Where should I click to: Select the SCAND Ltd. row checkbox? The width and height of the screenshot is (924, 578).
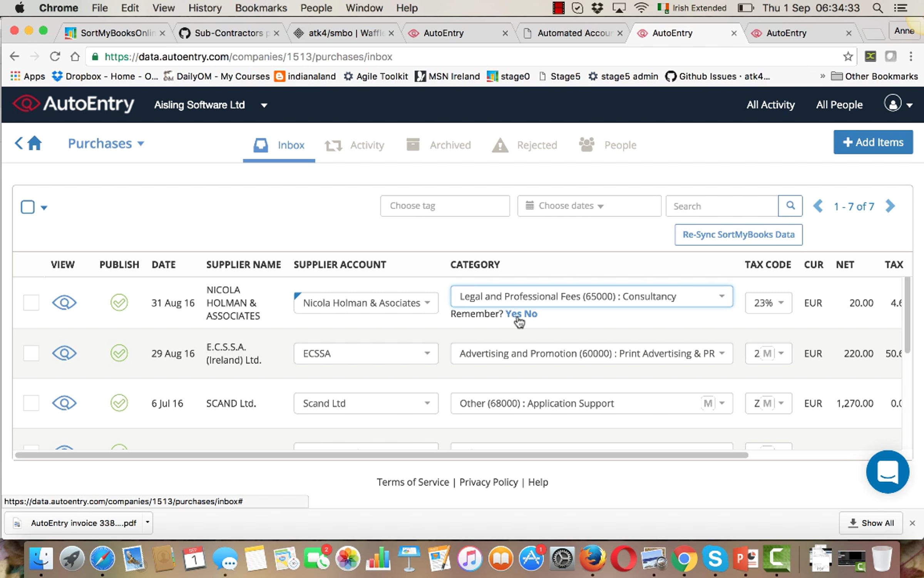click(x=31, y=403)
